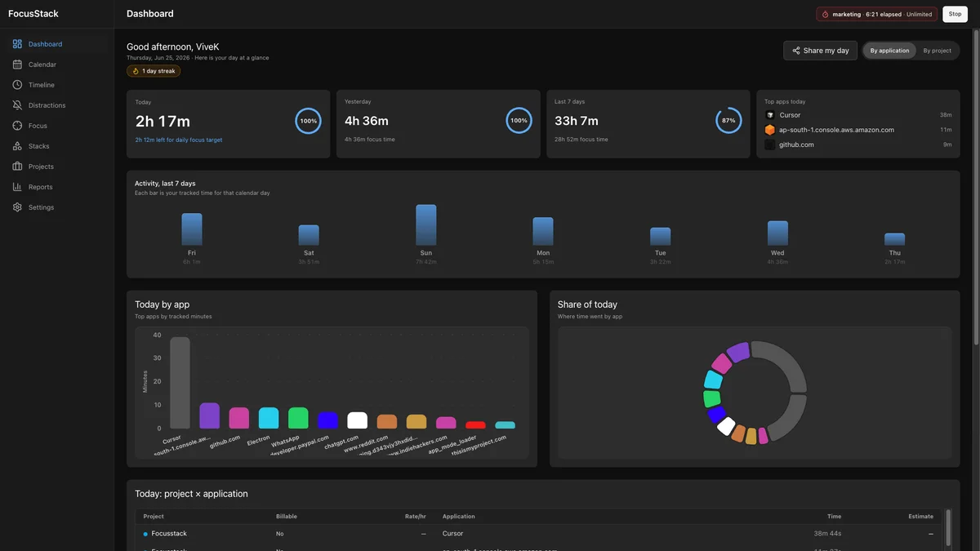This screenshot has width=980, height=551.
Task: Click the github.com icon in top apps
Action: tap(769, 144)
